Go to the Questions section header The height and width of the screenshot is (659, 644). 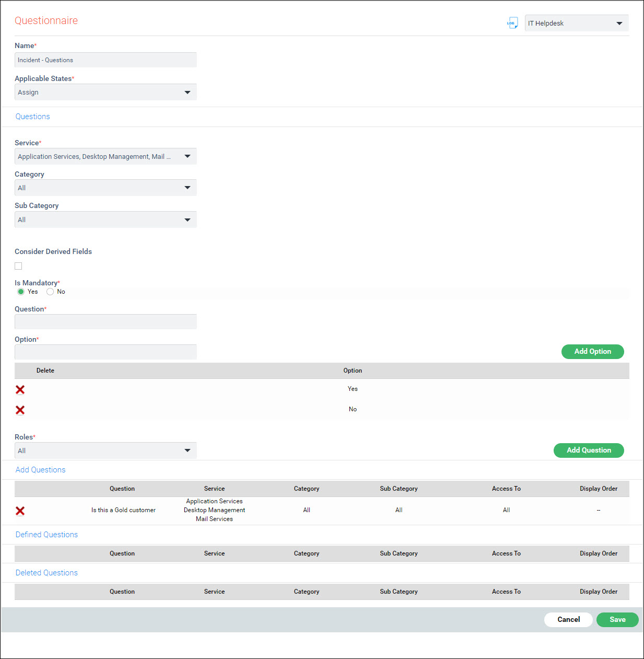(33, 117)
